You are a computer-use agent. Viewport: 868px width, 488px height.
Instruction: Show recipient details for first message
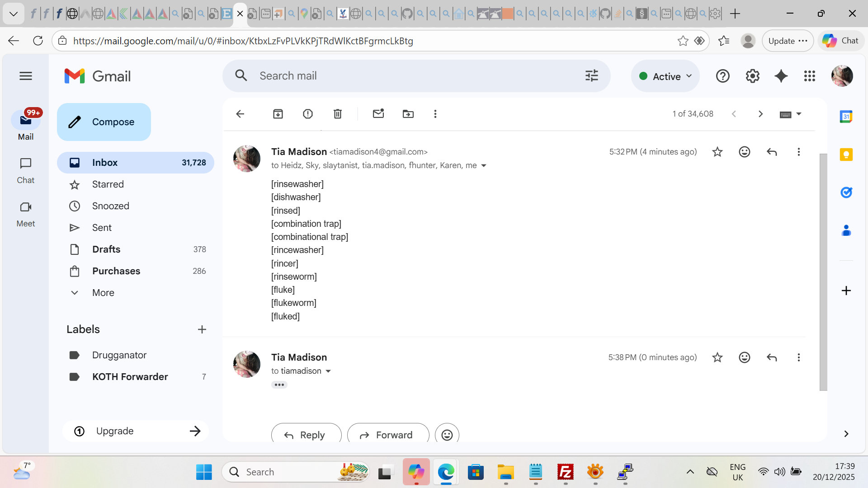click(x=484, y=165)
